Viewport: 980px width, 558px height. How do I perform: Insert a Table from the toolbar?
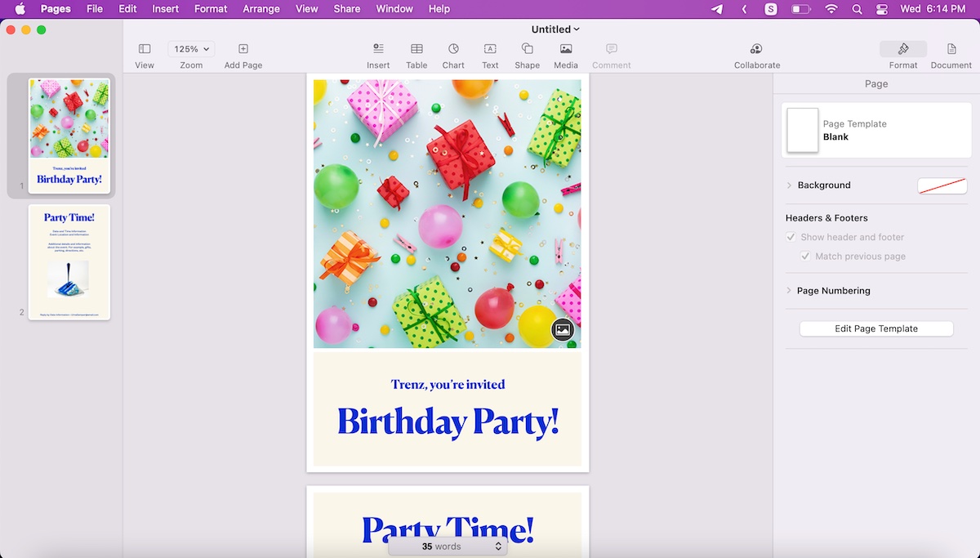point(416,55)
